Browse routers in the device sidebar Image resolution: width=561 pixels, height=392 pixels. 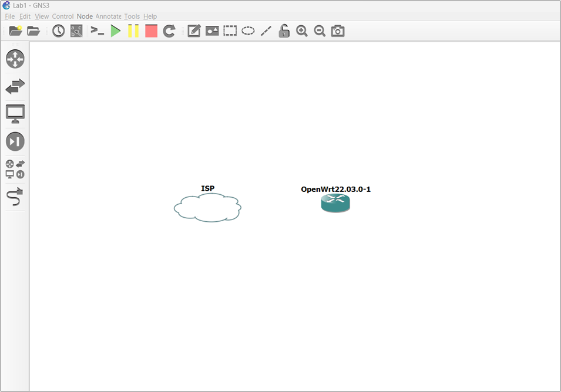click(15, 59)
